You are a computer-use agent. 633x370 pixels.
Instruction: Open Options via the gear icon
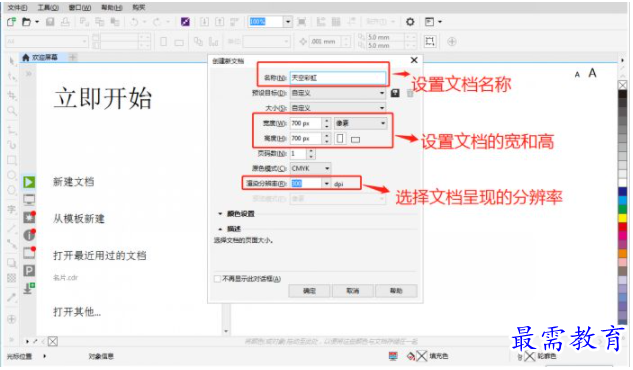[x=410, y=22]
